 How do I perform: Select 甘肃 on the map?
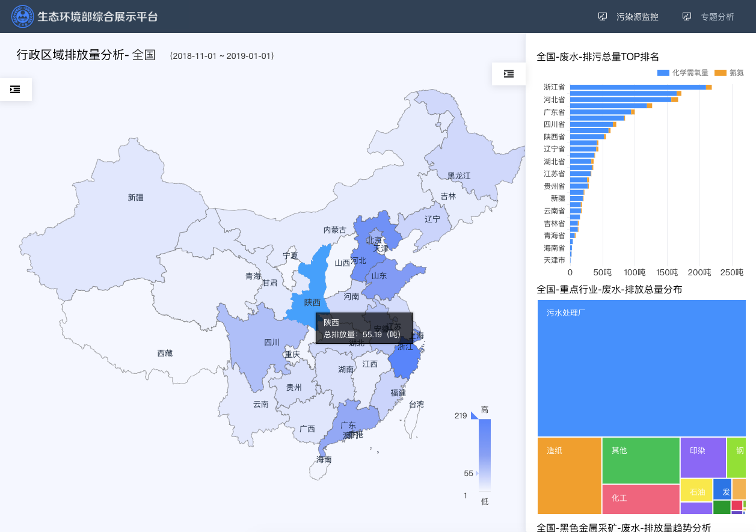270,283
